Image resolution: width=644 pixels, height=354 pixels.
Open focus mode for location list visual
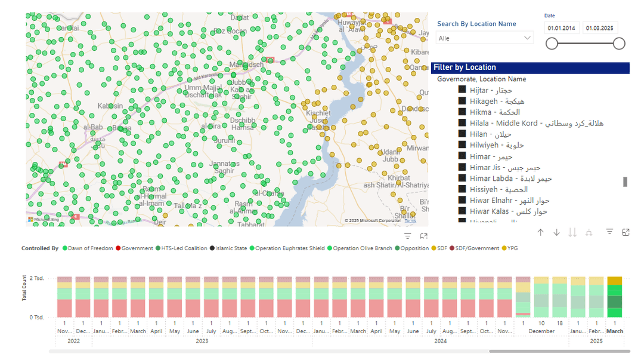(626, 232)
